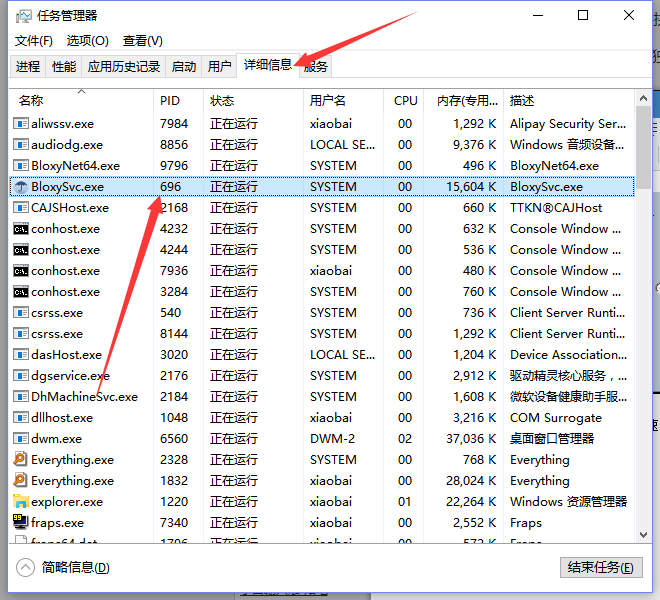Click the aliwssv.exe process icon

20,124
